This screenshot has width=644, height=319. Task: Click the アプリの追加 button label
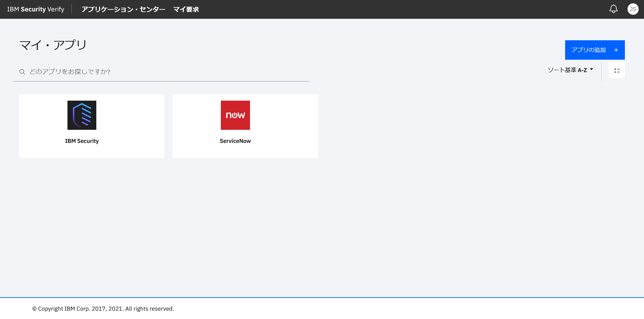(x=589, y=50)
